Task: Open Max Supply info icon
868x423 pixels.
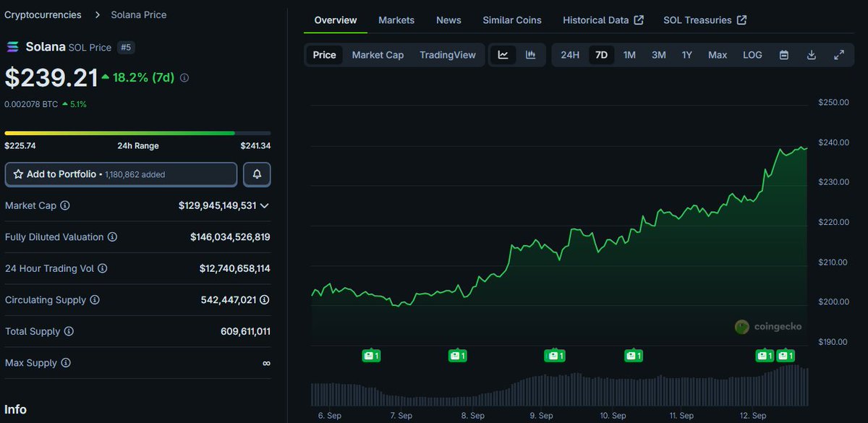Action: tap(65, 363)
